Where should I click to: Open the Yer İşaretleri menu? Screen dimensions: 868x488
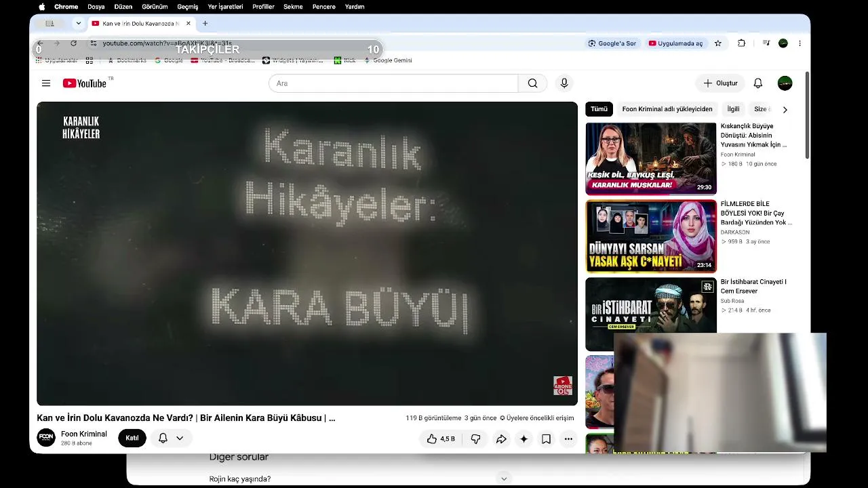coord(225,7)
